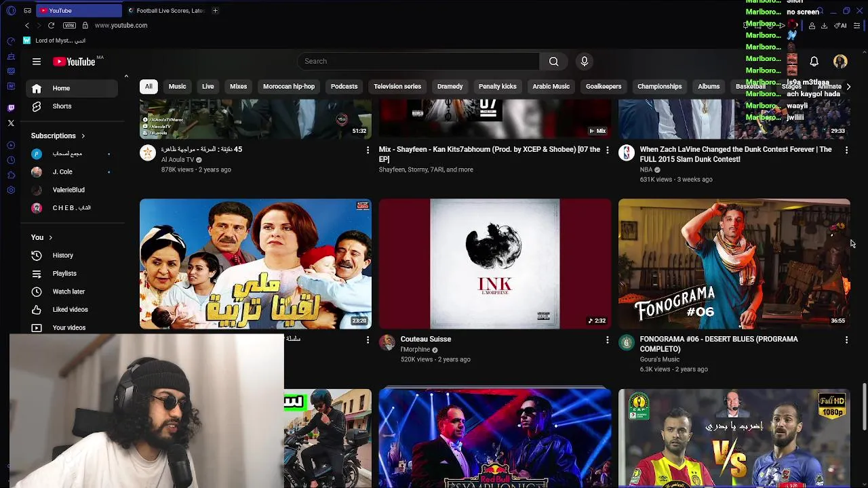868x488 pixels.
Task: Open l'Morphine channel name link
Action: point(415,350)
